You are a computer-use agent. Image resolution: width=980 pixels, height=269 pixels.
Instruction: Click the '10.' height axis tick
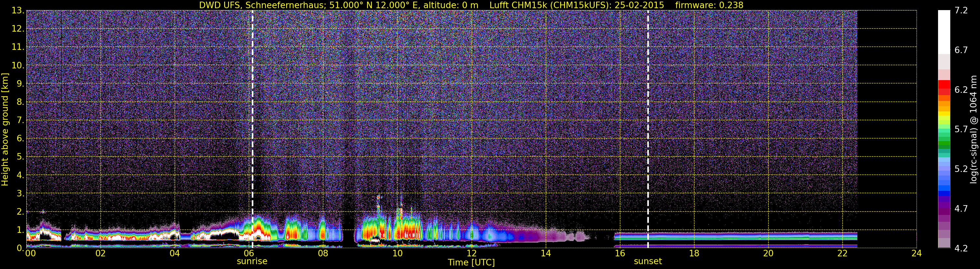click(18, 65)
